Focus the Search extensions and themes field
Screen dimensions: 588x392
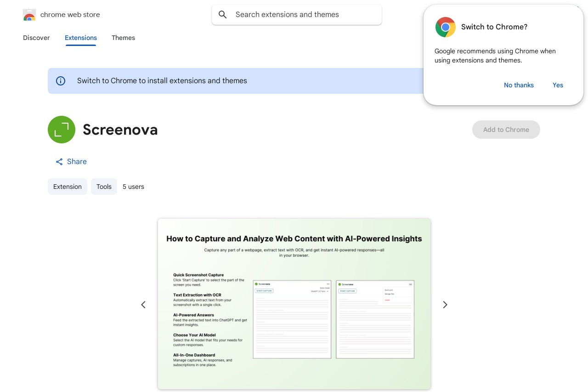(x=297, y=15)
